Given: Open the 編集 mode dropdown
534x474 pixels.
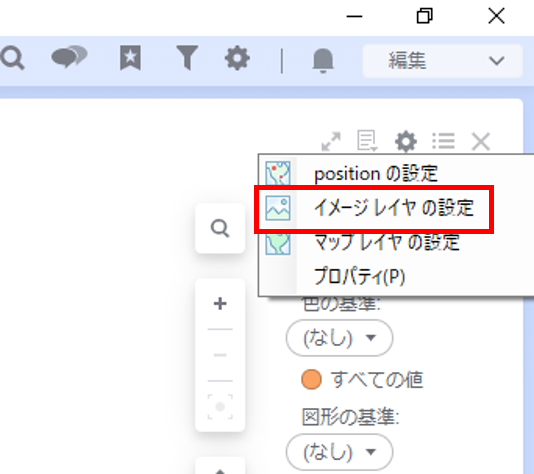Looking at the screenshot, I should [442, 61].
